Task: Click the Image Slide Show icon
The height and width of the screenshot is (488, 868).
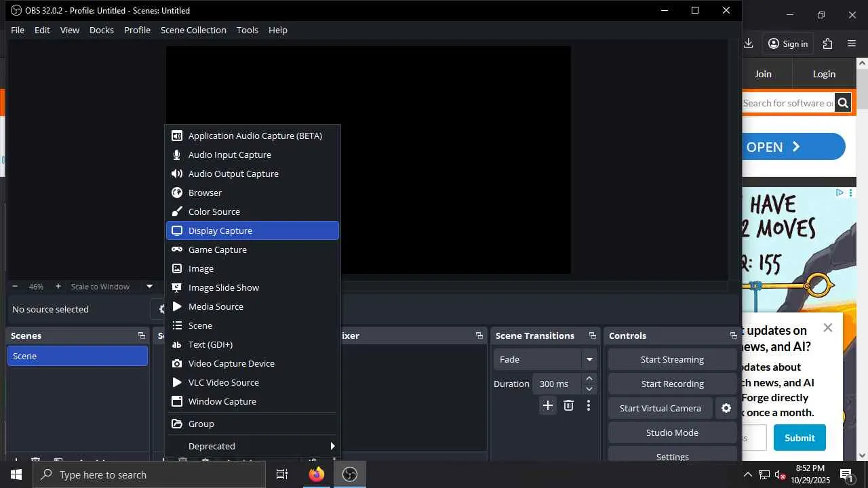Action: coord(177,287)
